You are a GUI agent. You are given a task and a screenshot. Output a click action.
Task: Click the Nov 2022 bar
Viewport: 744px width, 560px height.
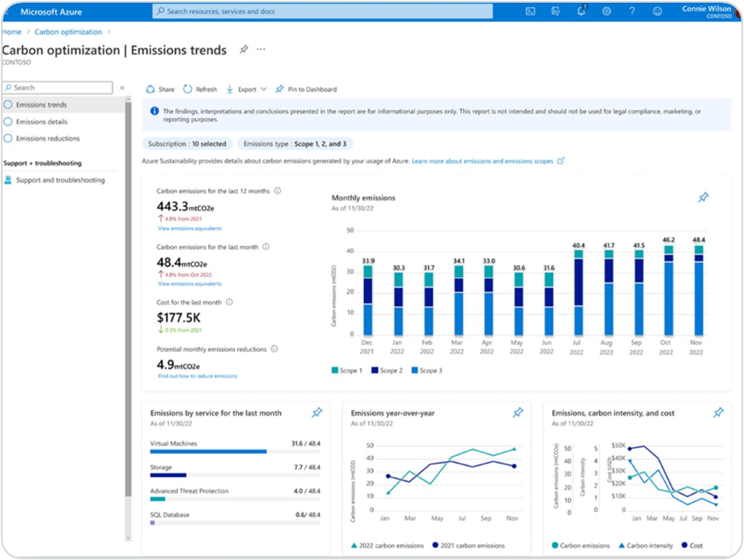point(698,290)
